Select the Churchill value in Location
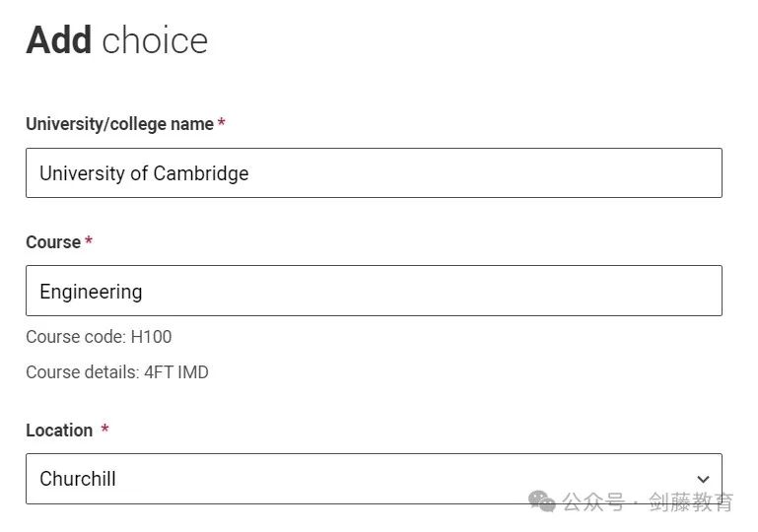The image size is (758, 532). (77, 479)
